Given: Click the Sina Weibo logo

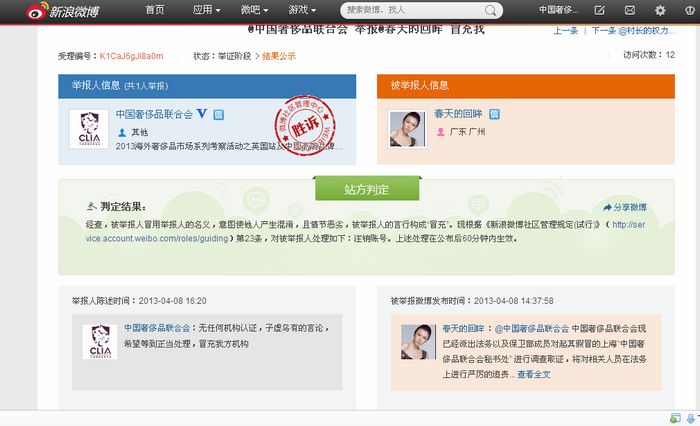Looking at the screenshot, I should [62, 11].
